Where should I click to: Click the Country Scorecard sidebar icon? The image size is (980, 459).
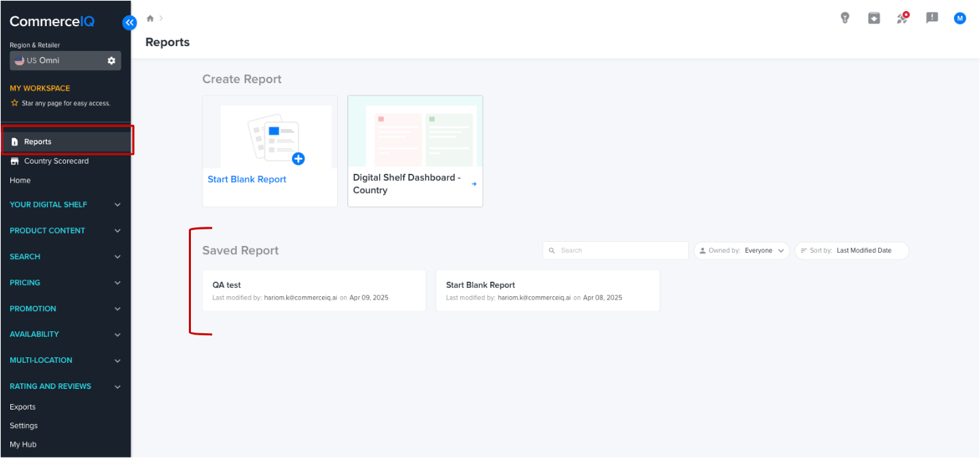click(15, 161)
